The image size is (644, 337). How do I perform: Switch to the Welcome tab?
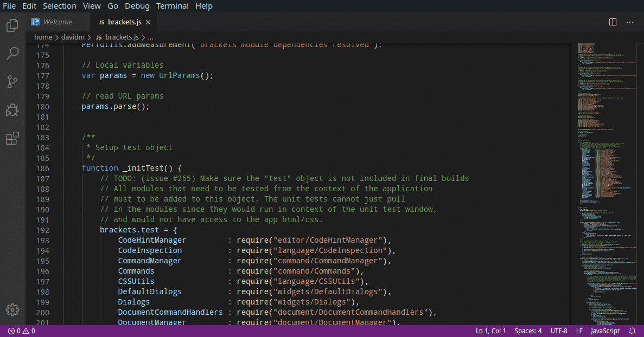[x=58, y=22]
